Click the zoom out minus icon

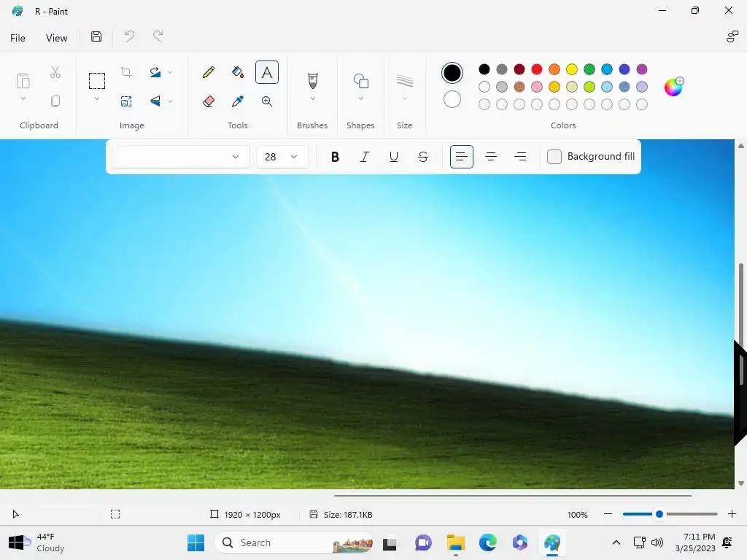(608, 514)
